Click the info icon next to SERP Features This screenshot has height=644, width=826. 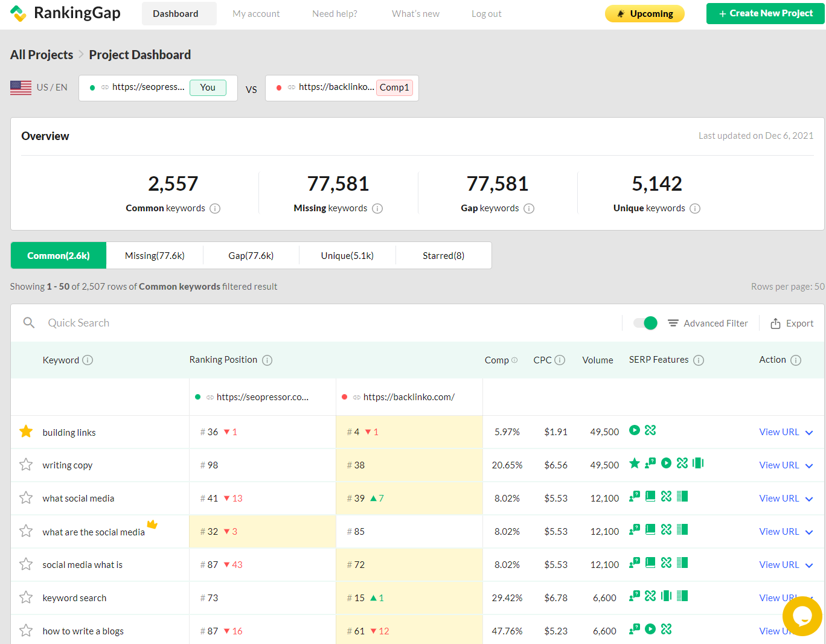699,360
